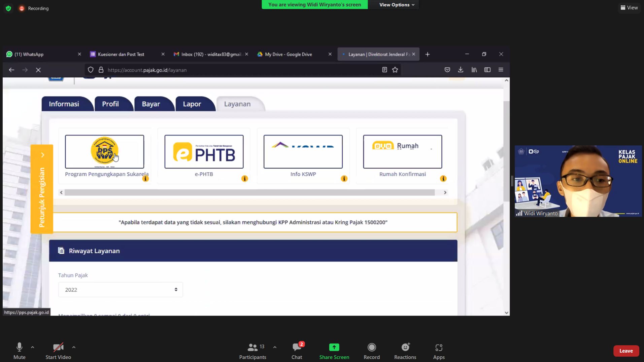Screen dimensions: 644x362
Task: Click the info icon under Rumah Konfirmasi
Action: pyautogui.click(x=443, y=179)
